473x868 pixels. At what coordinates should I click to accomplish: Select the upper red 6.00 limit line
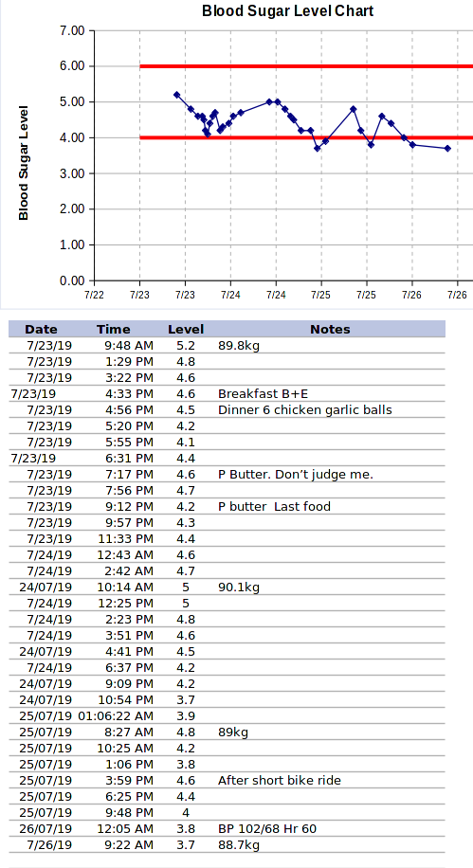(306, 66)
